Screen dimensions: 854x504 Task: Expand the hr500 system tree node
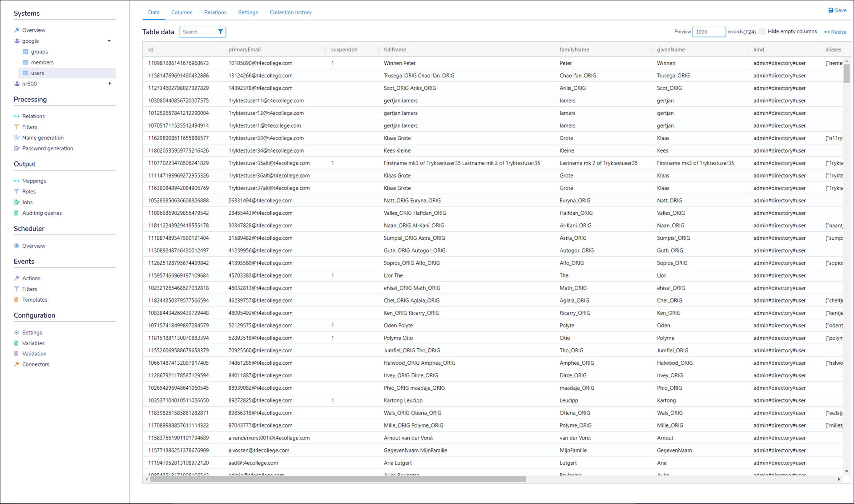109,84
